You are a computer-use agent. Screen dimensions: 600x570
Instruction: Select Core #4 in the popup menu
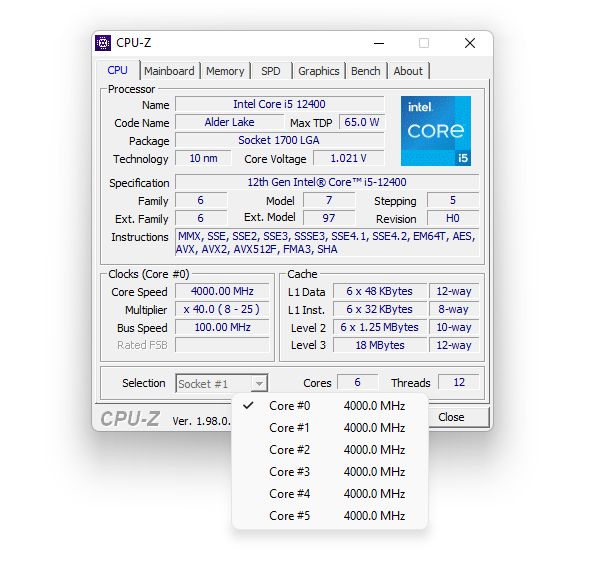(x=329, y=494)
